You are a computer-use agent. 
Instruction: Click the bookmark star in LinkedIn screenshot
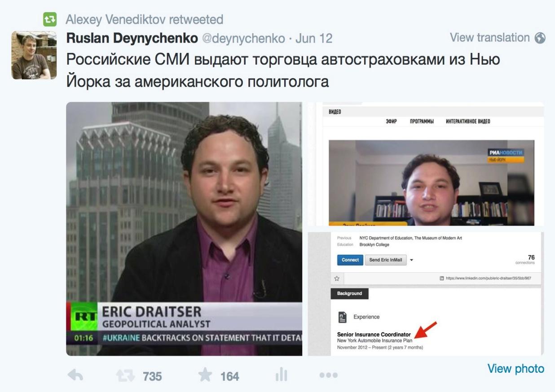pos(337,279)
